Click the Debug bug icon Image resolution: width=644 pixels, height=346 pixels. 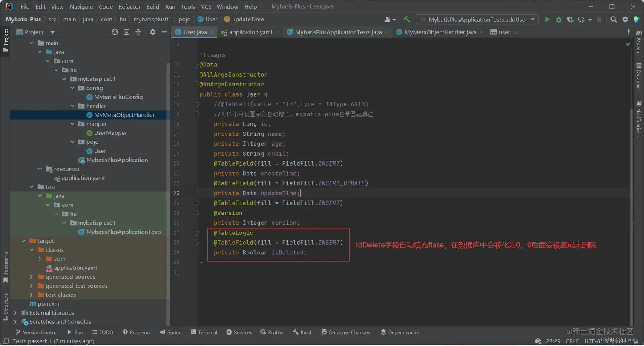tap(558, 20)
